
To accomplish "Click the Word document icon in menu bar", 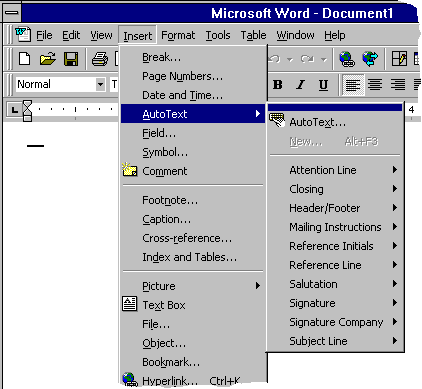I will point(23,34).
